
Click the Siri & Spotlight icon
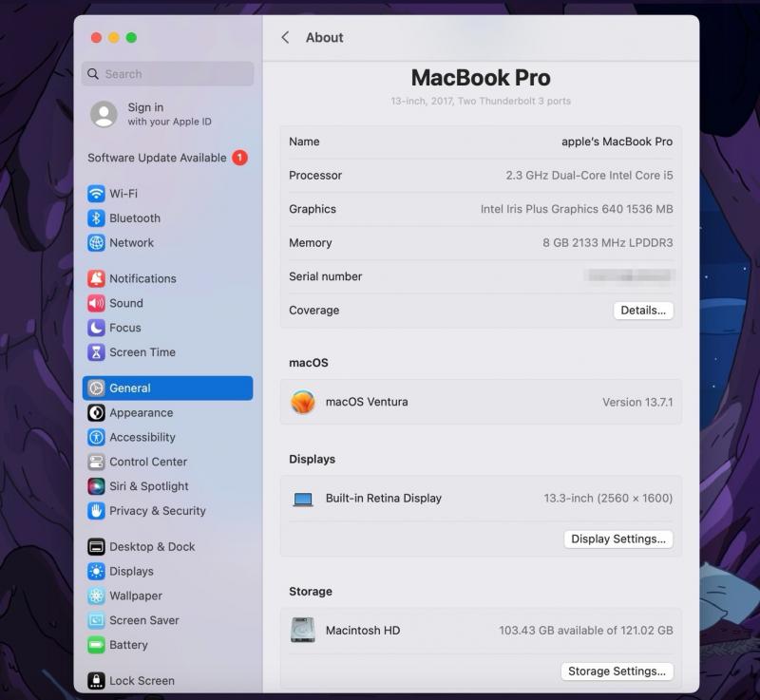pos(96,486)
